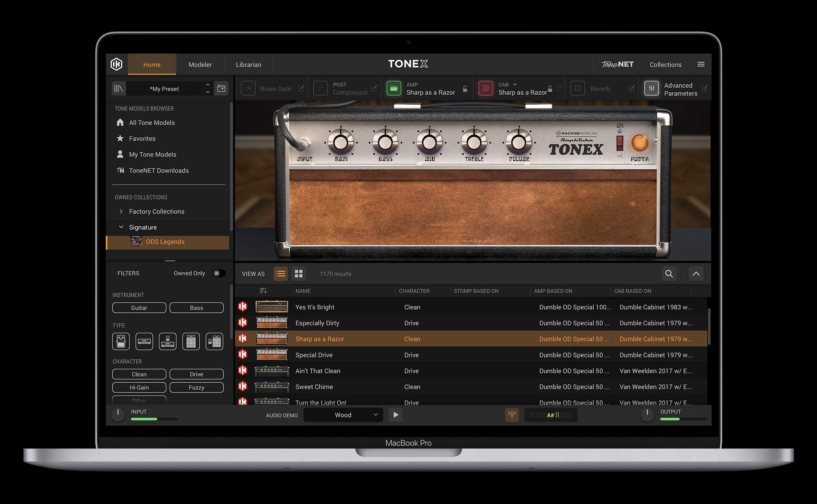Open Favorites in browser
Viewport: 817px width, 504px height.
click(x=142, y=138)
